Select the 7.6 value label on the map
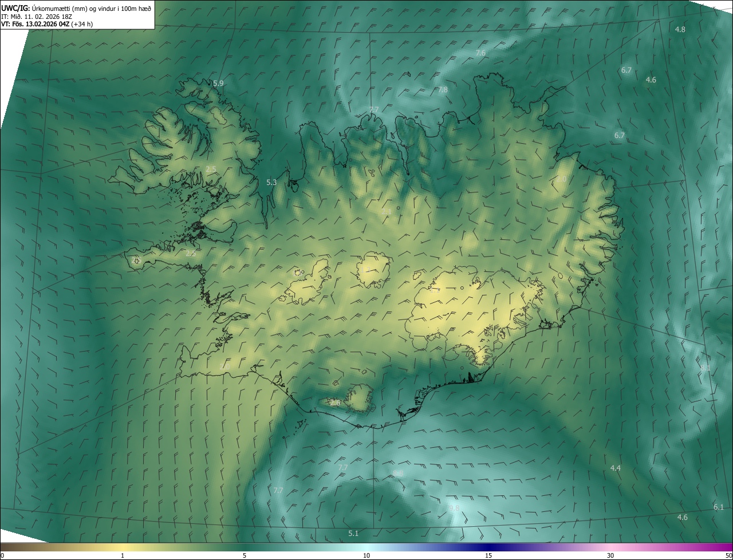This screenshot has height=560, width=733. 480,53
